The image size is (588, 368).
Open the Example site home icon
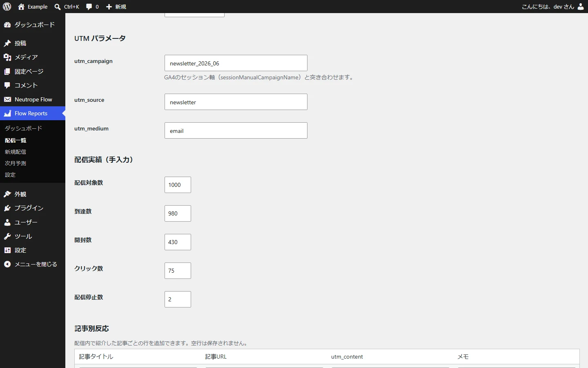pyautogui.click(x=21, y=7)
